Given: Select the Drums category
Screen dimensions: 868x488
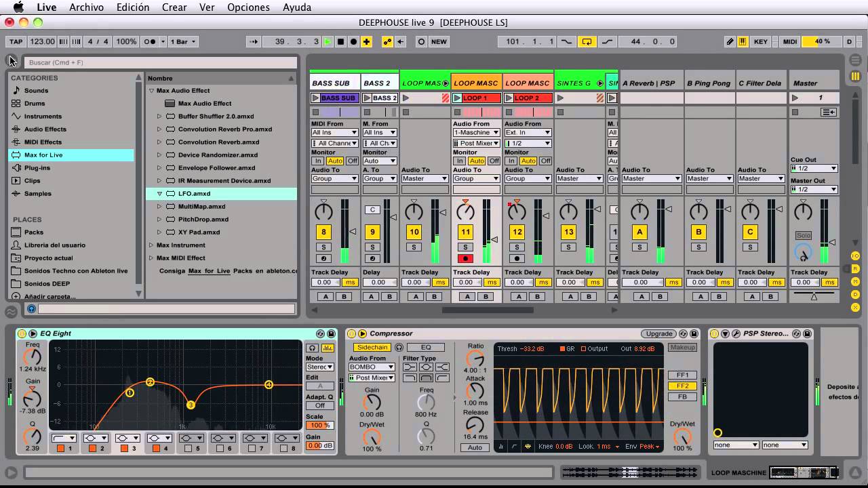Looking at the screenshot, I should (x=35, y=103).
